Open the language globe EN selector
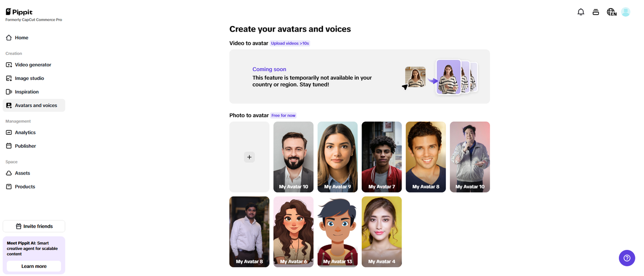This screenshot has width=644, height=276. (611, 12)
